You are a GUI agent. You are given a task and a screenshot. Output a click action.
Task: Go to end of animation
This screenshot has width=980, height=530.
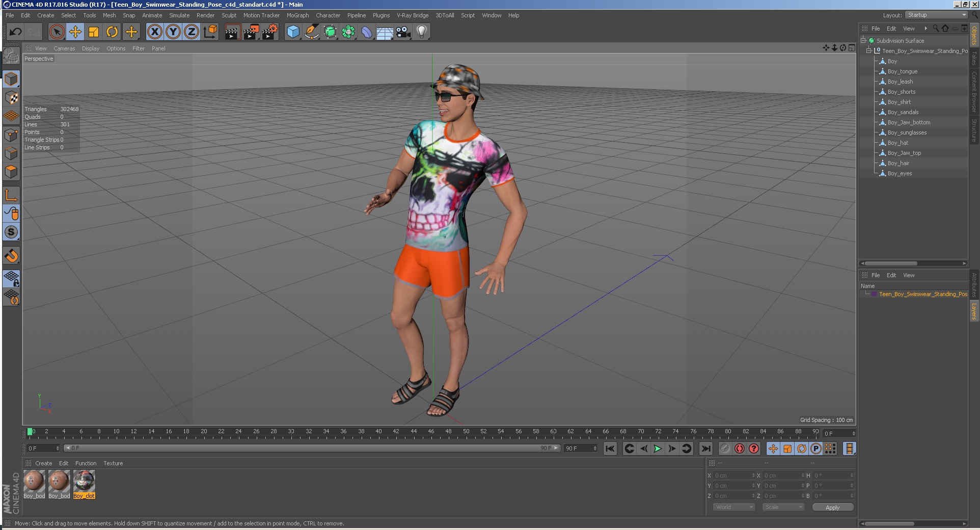tap(705, 448)
